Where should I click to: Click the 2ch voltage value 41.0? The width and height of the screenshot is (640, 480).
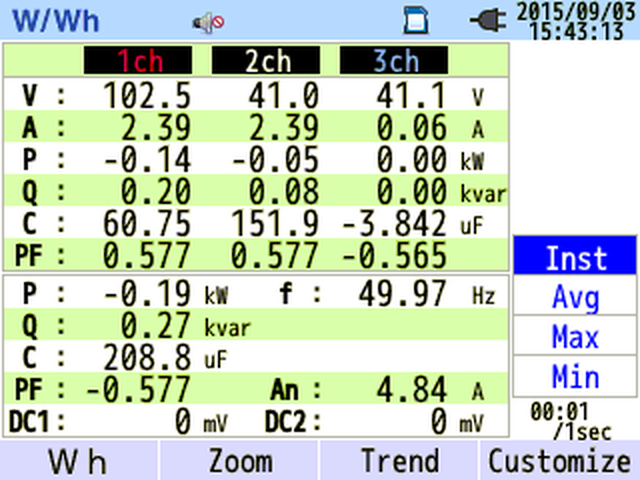(x=284, y=95)
